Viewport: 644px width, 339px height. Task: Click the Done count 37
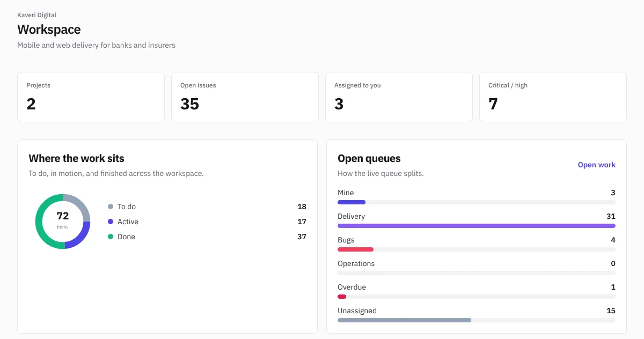point(302,237)
